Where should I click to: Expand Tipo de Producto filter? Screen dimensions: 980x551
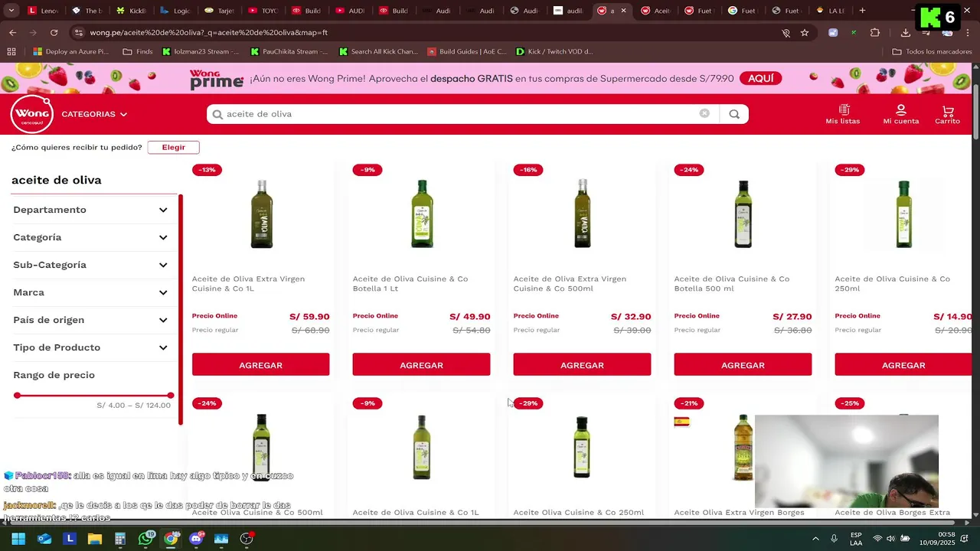point(90,347)
